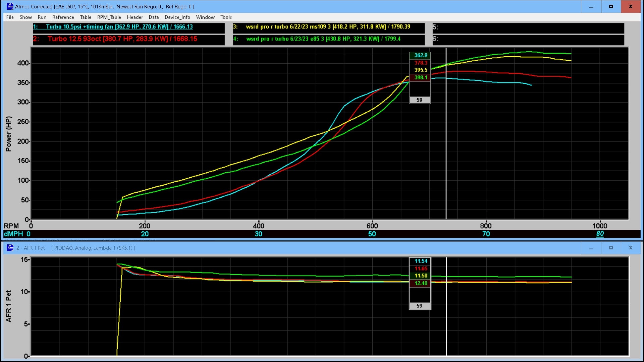Viewport: 644px width, 362px height.
Task: Open the Tools menu
Action: tap(226, 17)
